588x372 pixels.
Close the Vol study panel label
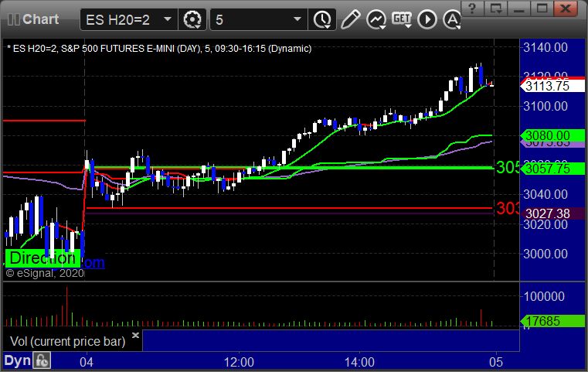[x=136, y=335]
